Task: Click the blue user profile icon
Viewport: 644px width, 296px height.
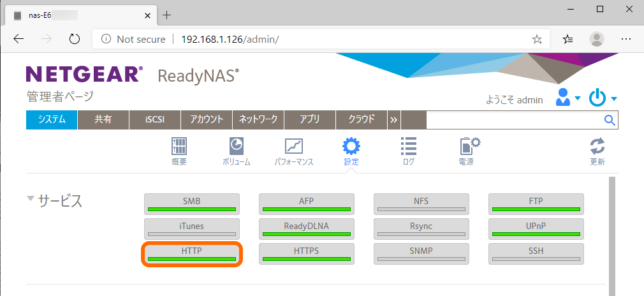Action: pos(562,98)
